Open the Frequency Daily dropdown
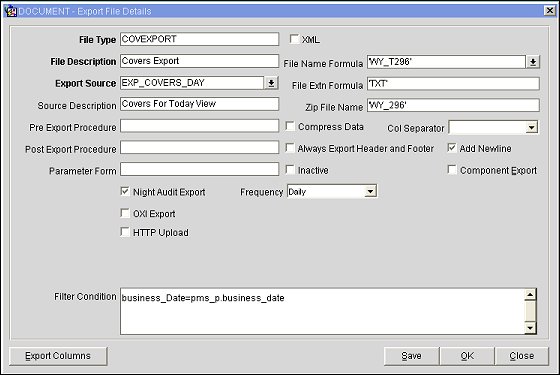 coord(370,191)
